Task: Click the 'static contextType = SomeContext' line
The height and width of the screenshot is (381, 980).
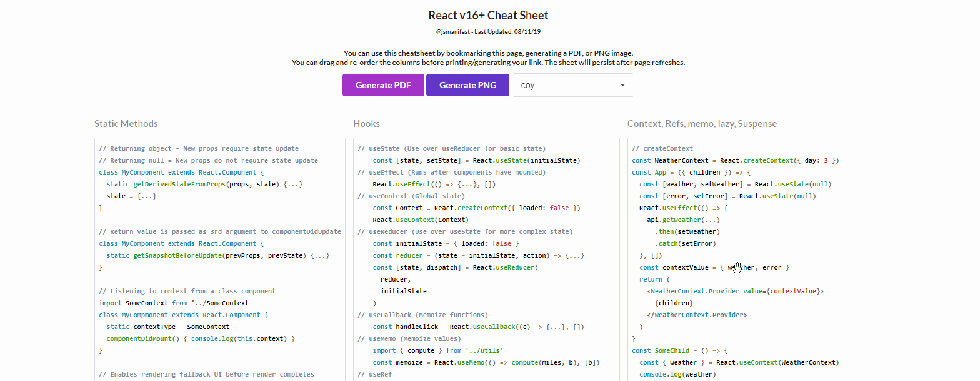Action: coord(168,327)
